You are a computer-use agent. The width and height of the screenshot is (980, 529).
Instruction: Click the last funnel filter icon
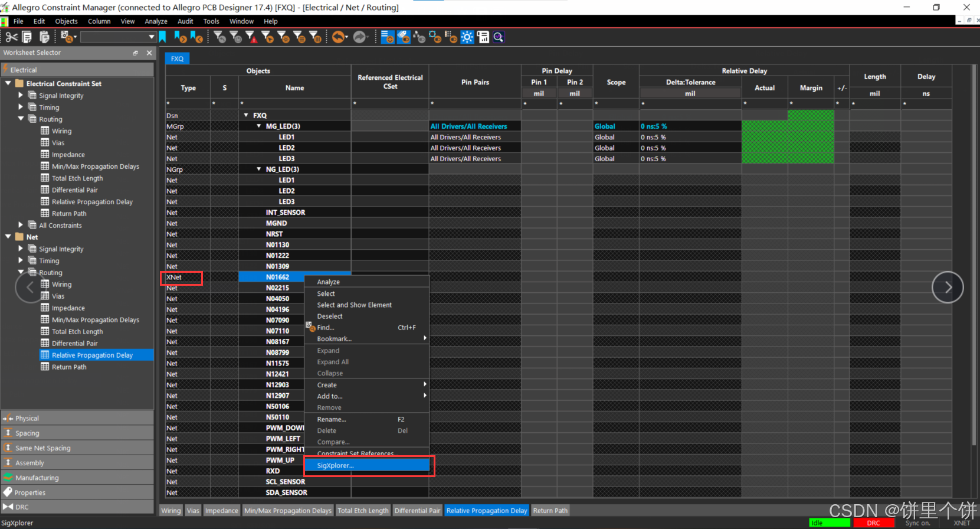click(x=315, y=37)
